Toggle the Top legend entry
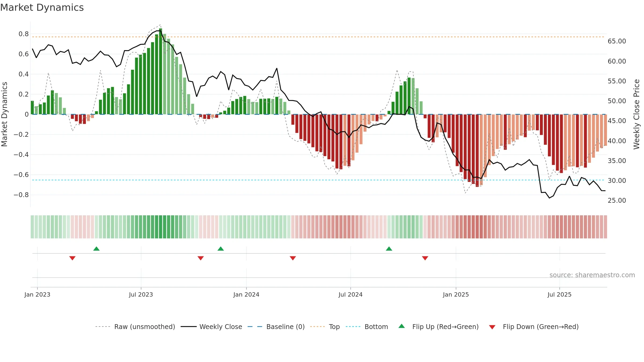The width and height of the screenshot is (644, 362). (325, 327)
